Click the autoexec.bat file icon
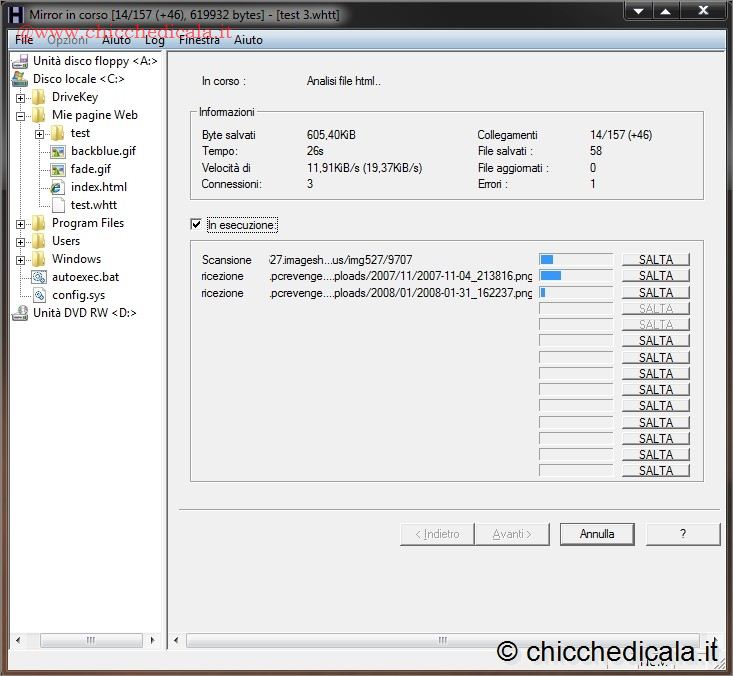Screen dimensions: 733x676 click(x=39, y=277)
